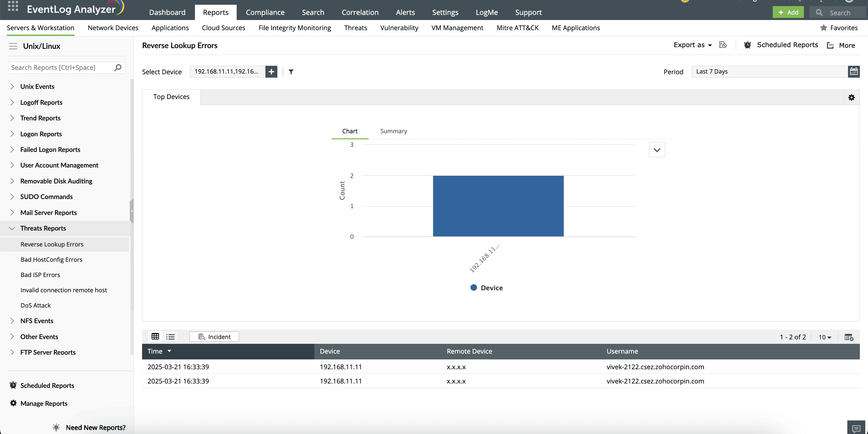The image size is (868, 434).
Task: Click the device filter funnel icon
Action: 291,72
